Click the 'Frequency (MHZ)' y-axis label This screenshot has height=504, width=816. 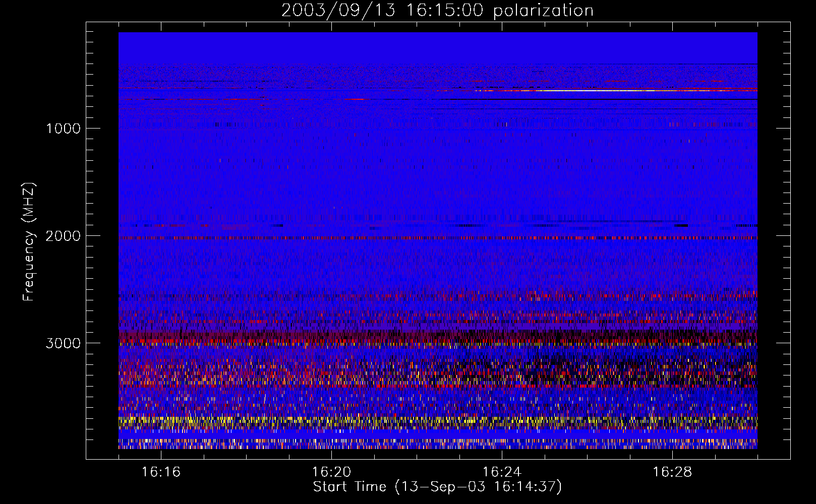pyautogui.click(x=29, y=242)
